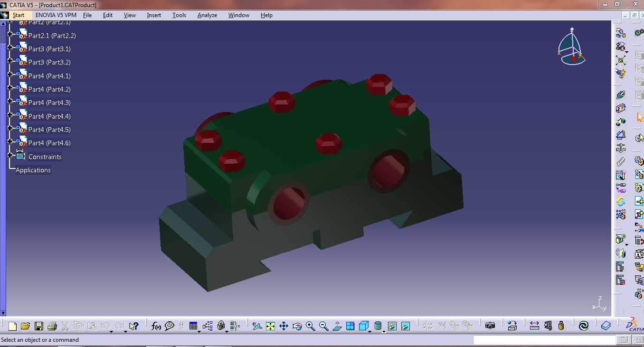Select Part4 (Part4.5) in the tree
The width and height of the screenshot is (644, 347).
(49, 130)
